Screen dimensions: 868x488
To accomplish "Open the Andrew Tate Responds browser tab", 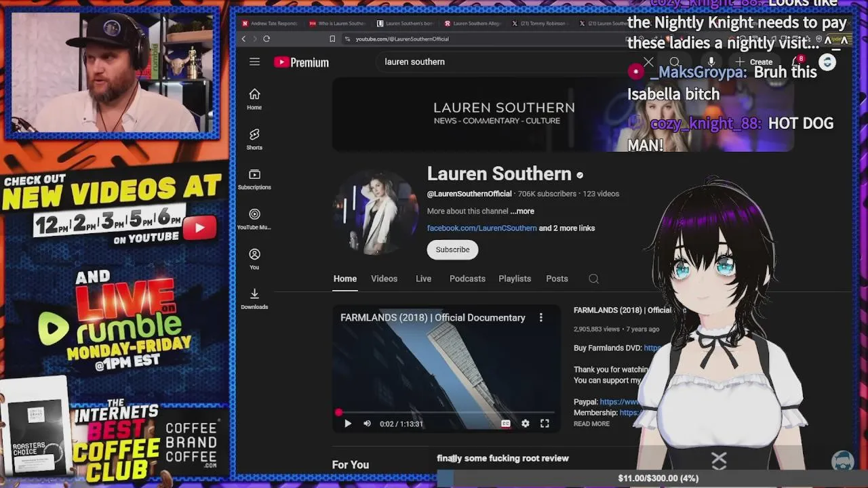I will (x=269, y=23).
